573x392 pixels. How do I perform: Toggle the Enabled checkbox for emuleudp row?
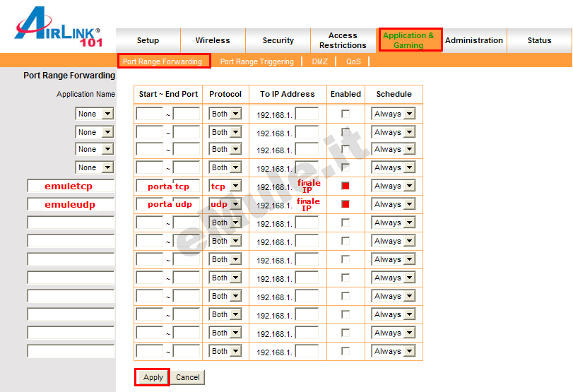click(x=345, y=204)
